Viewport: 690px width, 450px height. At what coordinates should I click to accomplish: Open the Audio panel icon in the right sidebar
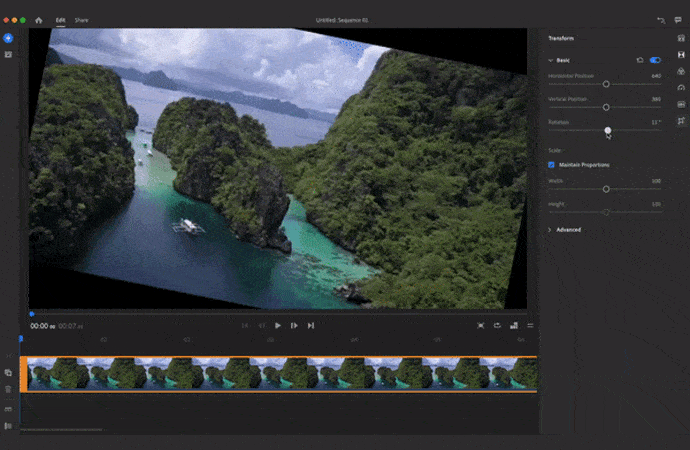click(x=681, y=104)
